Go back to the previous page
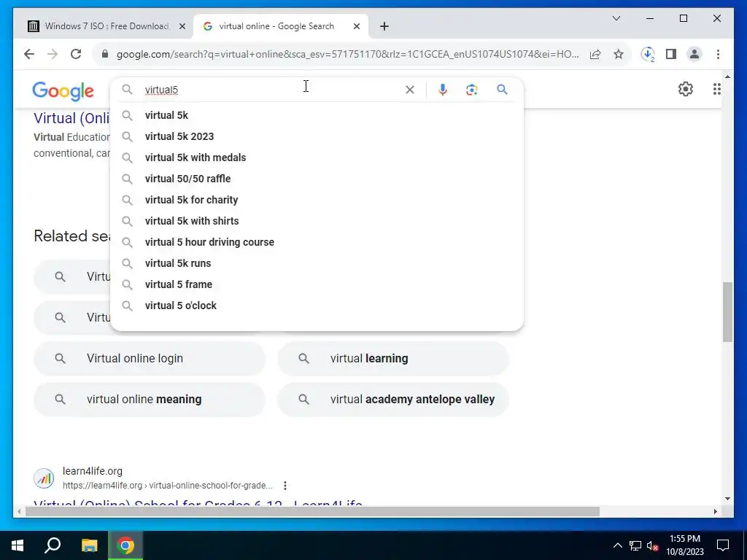Image resolution: width=747 pixels, height=560 pixels. point(29,54)
